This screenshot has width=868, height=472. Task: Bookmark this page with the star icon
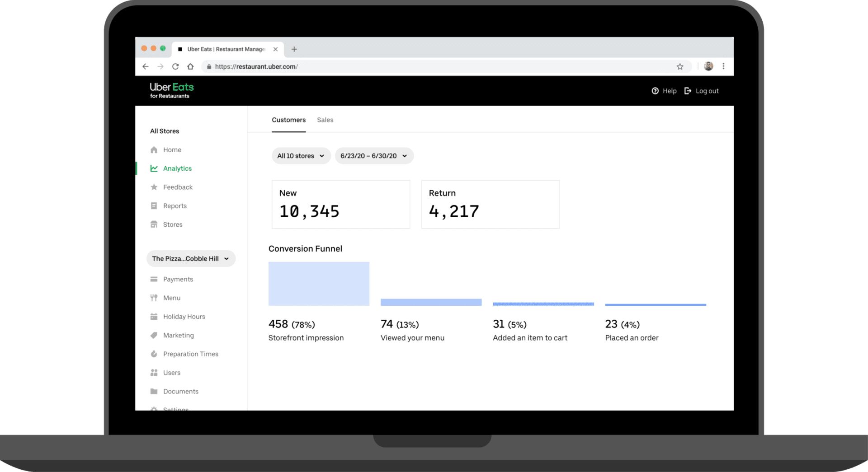coord(679,66)
